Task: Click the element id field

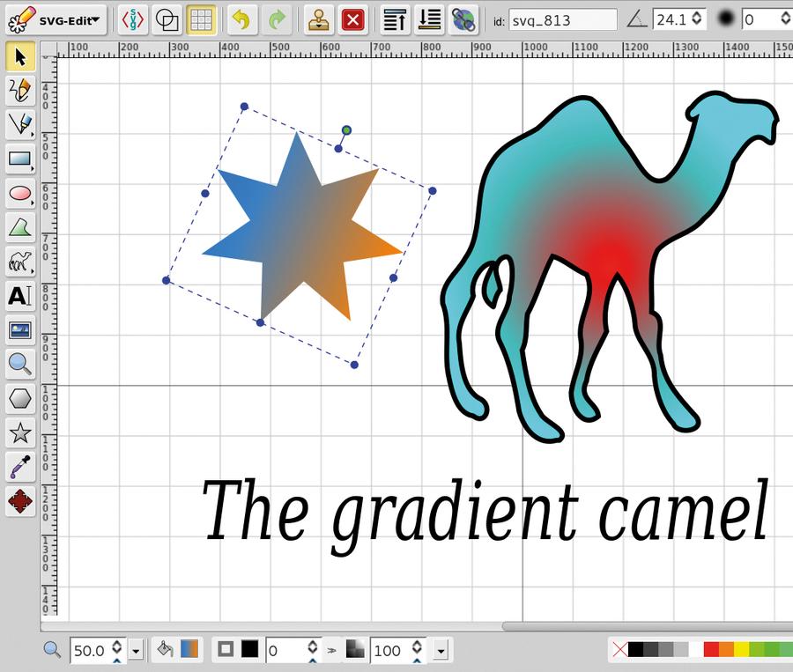Action: pyautogui.click(x=562, y=20)
